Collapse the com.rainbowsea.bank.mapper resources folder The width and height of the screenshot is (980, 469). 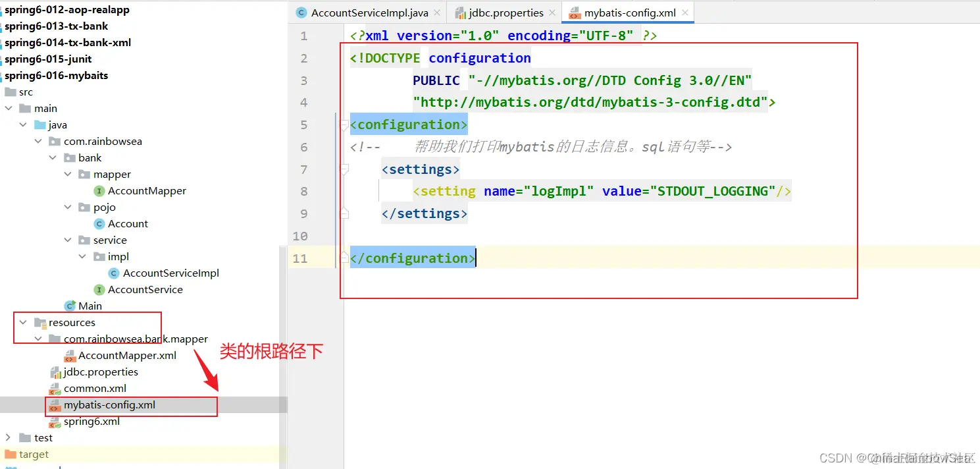(x=38, y=339)
